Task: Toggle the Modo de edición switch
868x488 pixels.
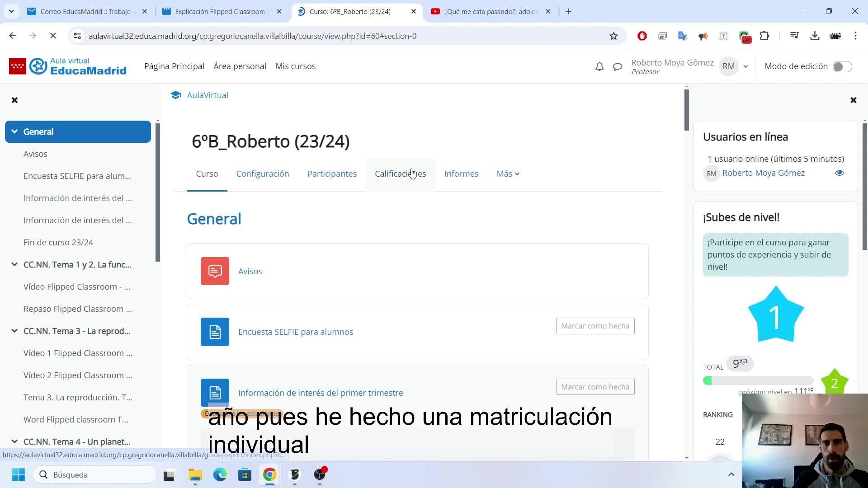Action: (x=842, y=66)
